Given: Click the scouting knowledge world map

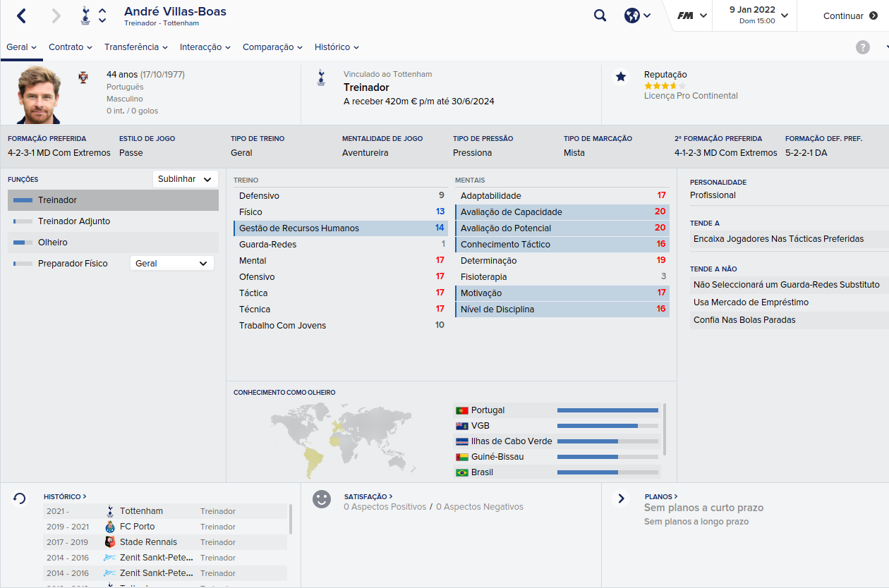Looking at the screenshot, I should click(x=343, y=441).
